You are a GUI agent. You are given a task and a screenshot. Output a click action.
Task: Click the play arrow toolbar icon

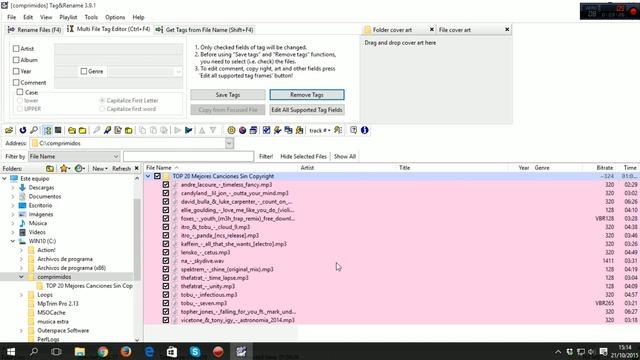177,130
